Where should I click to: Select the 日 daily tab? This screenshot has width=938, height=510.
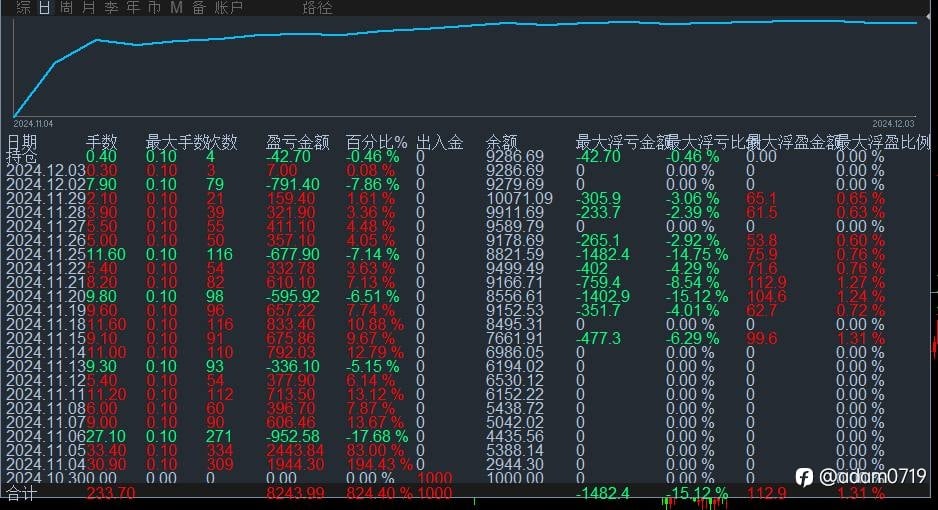coord(45,7)
